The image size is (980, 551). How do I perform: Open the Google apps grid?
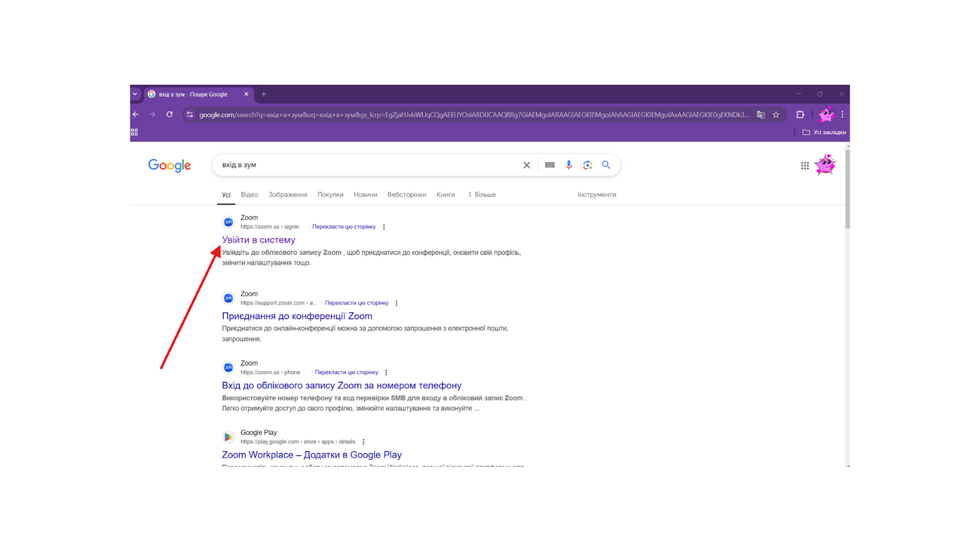coord(805,166)
